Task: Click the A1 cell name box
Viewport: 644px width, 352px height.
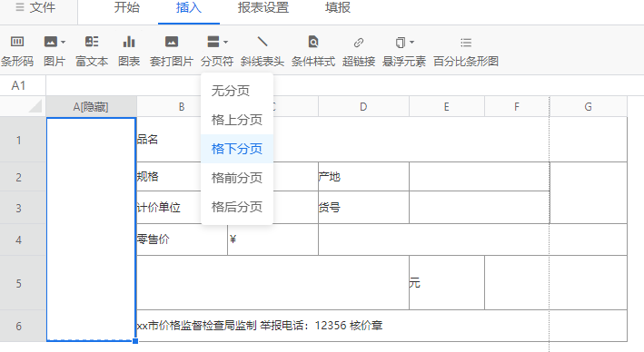Action: click(x=23, y=85)
